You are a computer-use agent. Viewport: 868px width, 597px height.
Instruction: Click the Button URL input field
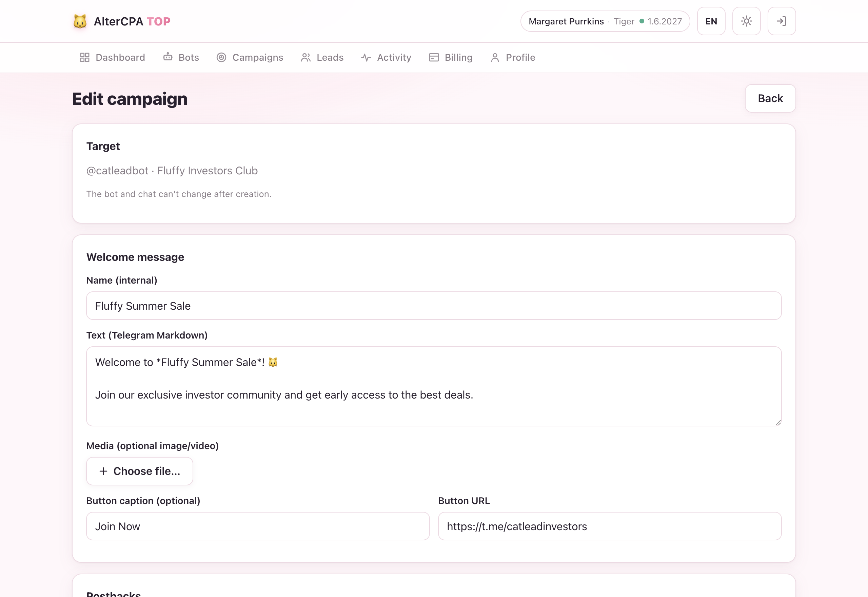pyautogui.click(x=609, y=526)
